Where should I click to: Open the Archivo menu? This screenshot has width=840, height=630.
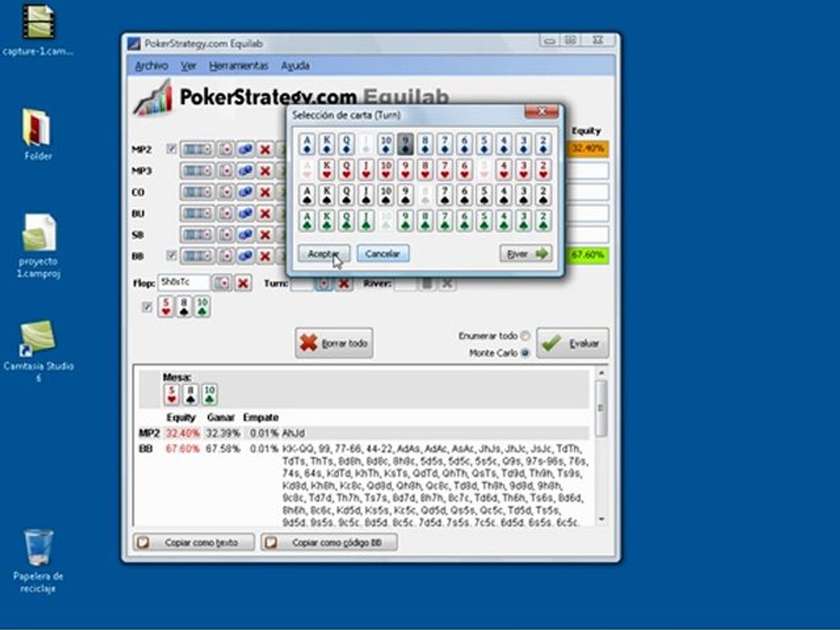pyautogui.click(x=151, y=66)
